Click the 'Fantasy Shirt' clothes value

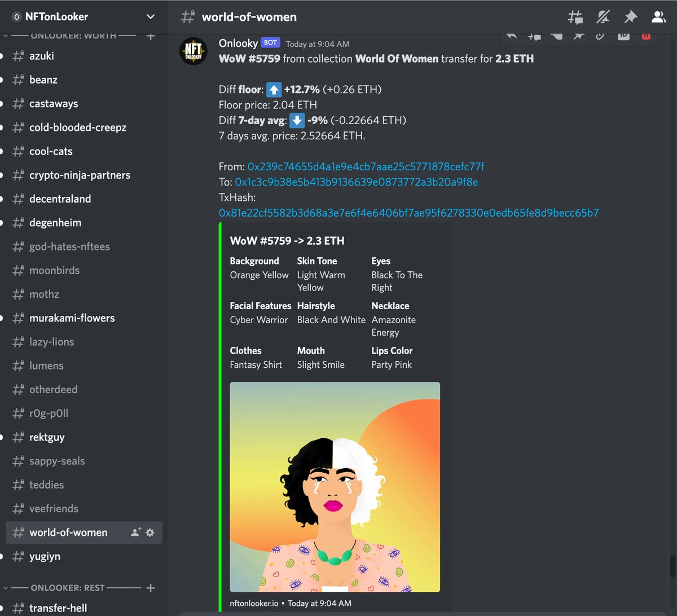[256, 365]
